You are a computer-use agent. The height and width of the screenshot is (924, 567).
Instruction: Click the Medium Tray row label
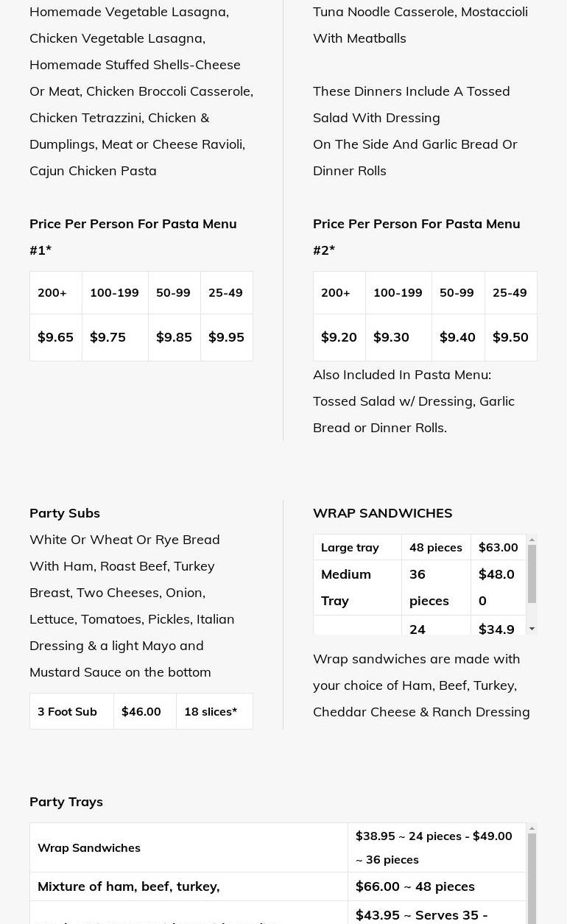coord(346,587)
